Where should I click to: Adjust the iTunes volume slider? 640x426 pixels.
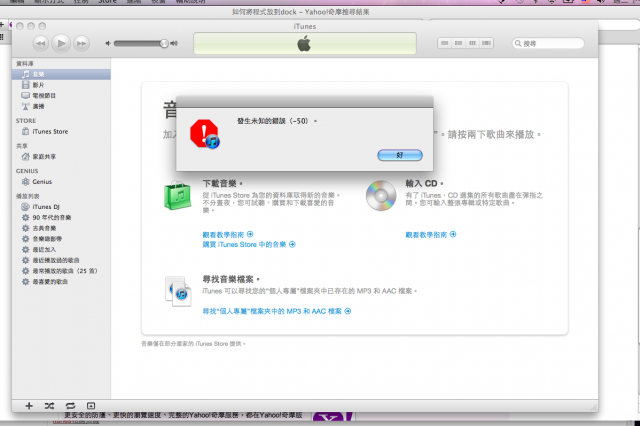pyautogui.click(x=141, y=43)
